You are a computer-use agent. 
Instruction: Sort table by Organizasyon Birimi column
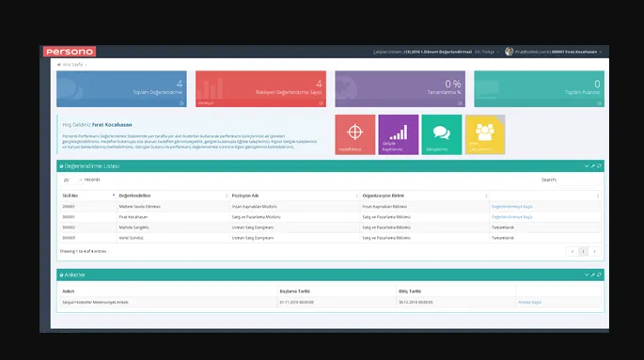[425, 196]
